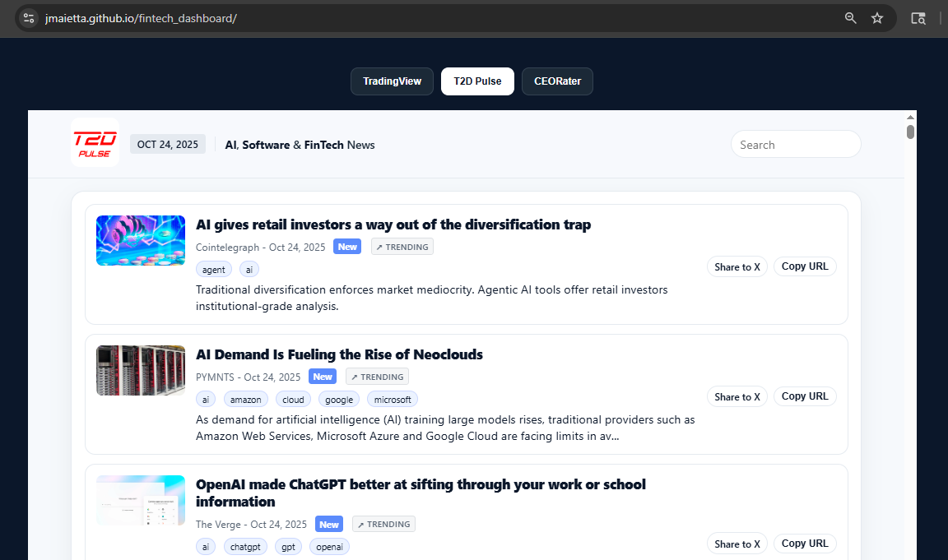This screenshot has height=560, width=948.
Task: Select the ai tag under The Verge article
Action: tap(206, 547)
